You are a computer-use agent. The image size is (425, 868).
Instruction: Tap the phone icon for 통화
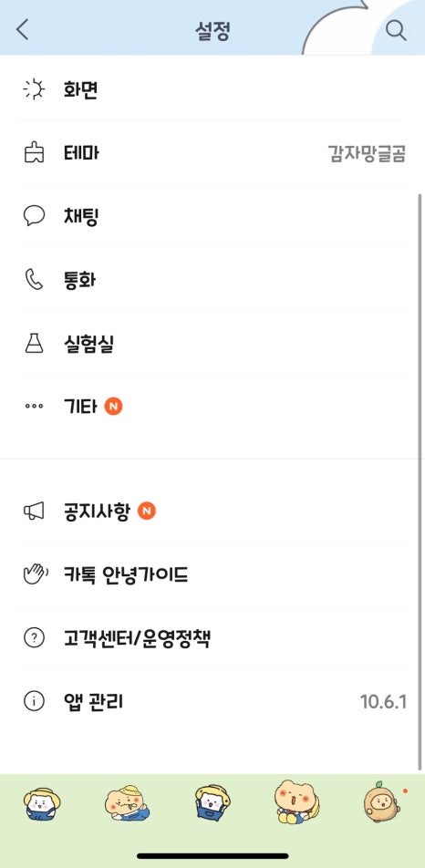point(34,280)
